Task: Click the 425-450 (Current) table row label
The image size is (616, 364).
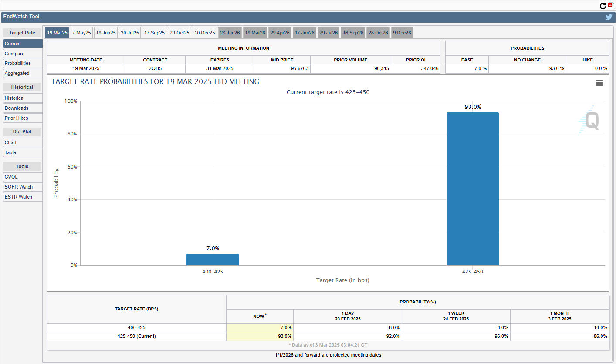Action: [x=136, y=336]
